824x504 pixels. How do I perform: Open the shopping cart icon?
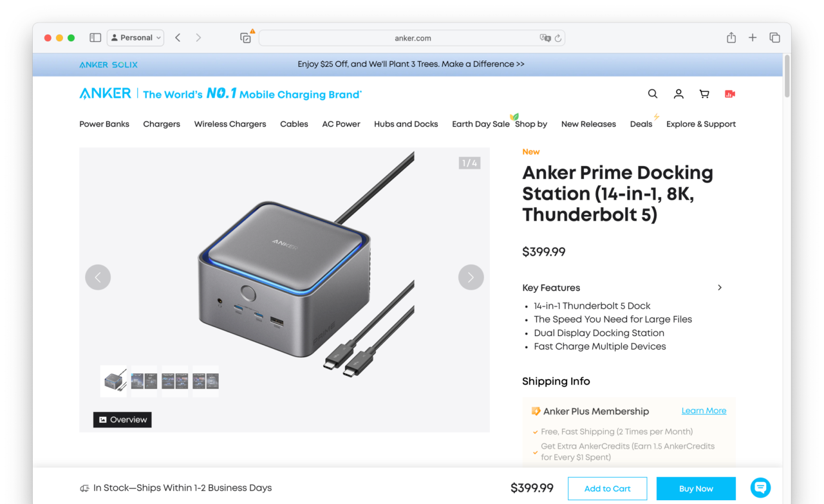704,94
